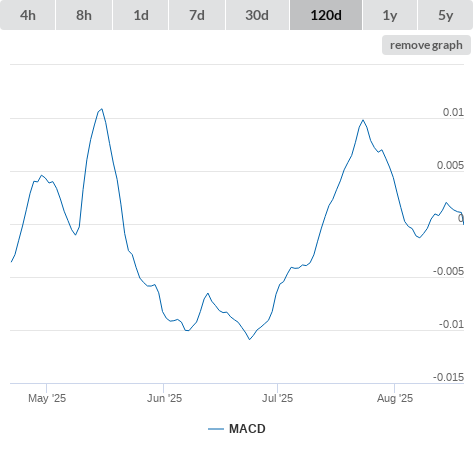Toggle the MACD legend entry

(237, 429)
